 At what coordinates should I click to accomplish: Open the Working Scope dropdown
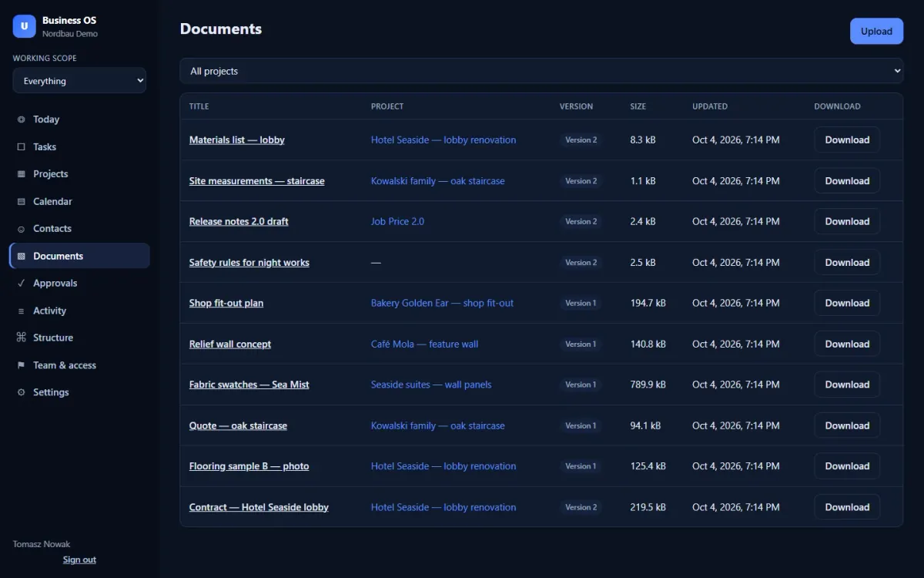point(79,81)
